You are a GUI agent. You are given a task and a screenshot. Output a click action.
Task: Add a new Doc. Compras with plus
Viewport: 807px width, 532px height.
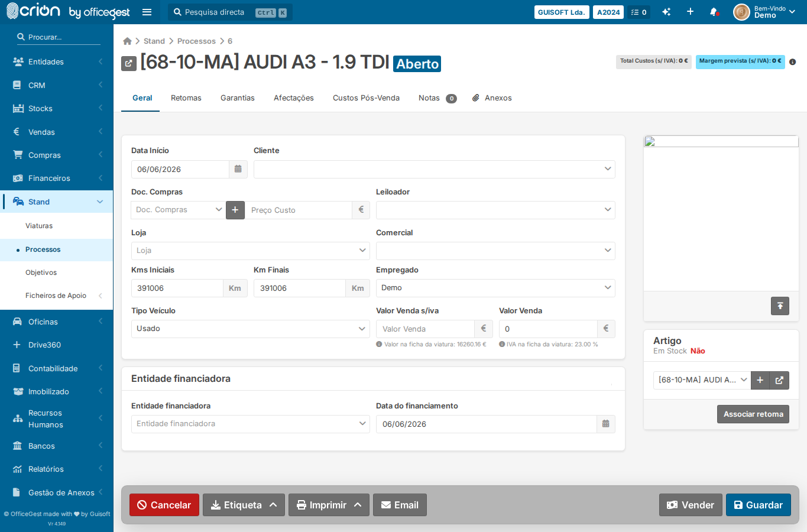pos(235,210)
